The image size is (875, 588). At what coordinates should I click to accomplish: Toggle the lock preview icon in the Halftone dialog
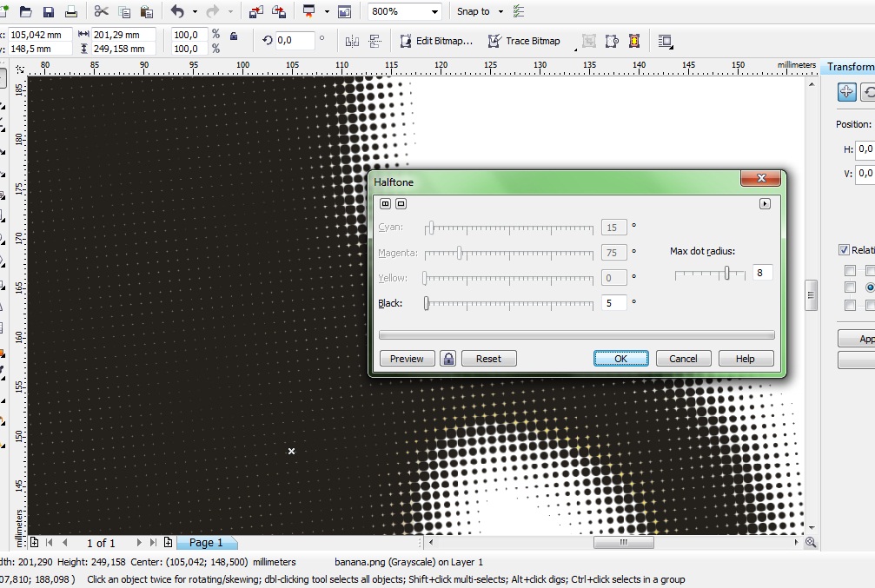(x=448, y=358)
